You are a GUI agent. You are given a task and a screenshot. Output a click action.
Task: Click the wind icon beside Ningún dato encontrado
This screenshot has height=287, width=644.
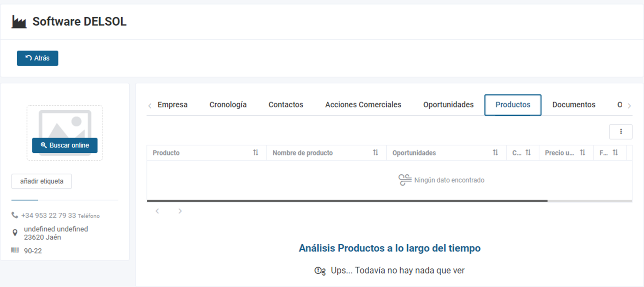point(405,180)
